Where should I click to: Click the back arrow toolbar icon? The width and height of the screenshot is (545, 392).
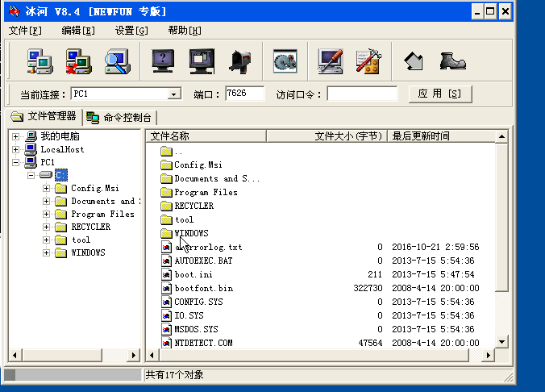click(x=414, y=61)
